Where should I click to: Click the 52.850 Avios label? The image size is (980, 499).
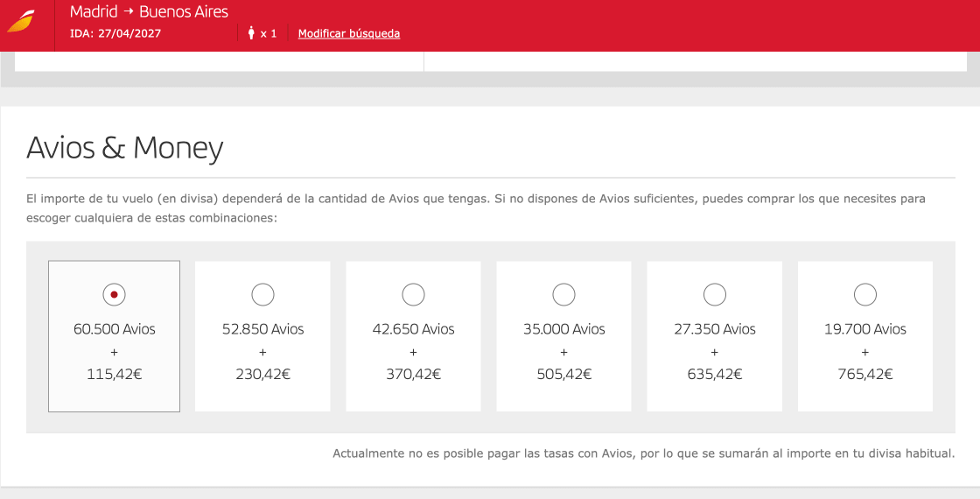(x=263, y=329)
